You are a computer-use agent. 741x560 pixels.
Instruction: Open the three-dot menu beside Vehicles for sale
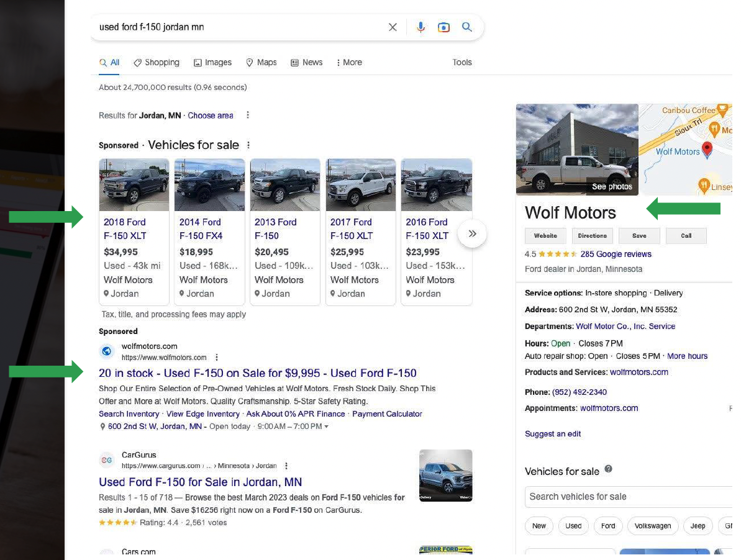tap(248, 145)
